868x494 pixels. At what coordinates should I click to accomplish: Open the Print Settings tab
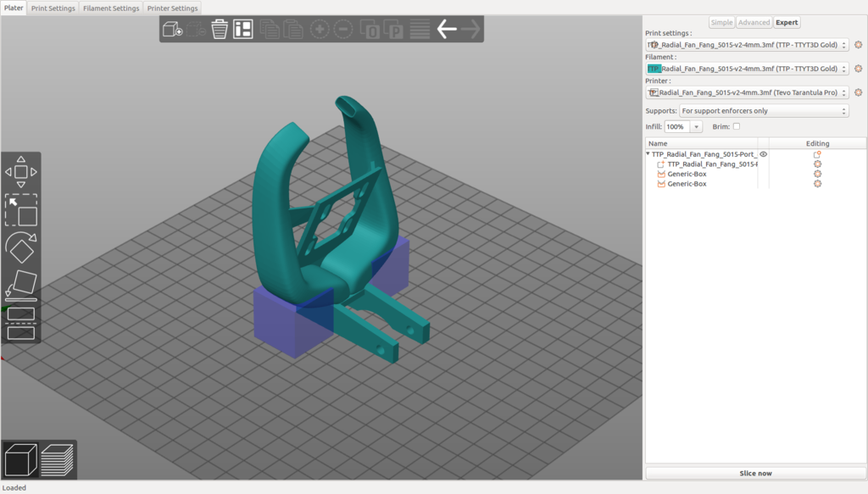coord(53,8)
